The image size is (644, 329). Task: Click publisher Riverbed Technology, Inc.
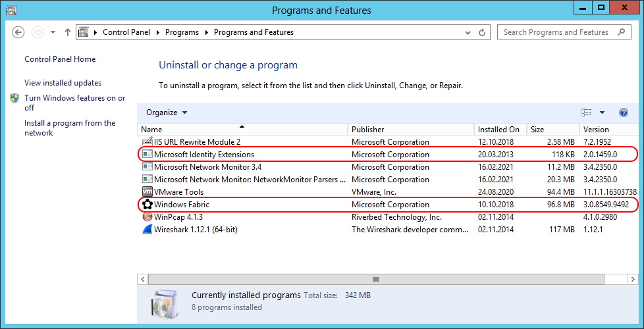[x=396, y=217]
